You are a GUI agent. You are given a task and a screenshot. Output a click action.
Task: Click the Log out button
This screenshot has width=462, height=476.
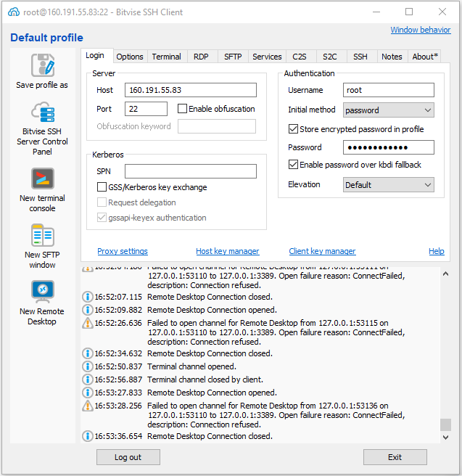click(x=128, y=457)
